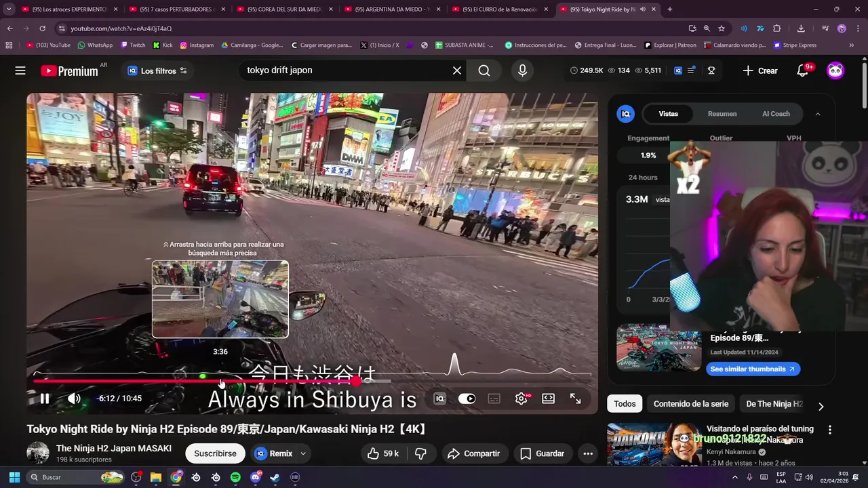Open the panda account avatar menu
868x488 pixels.
click(835, 70)
